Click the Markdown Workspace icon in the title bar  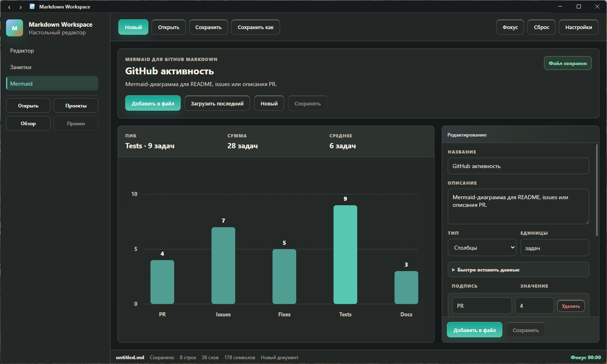pos(32,6)
